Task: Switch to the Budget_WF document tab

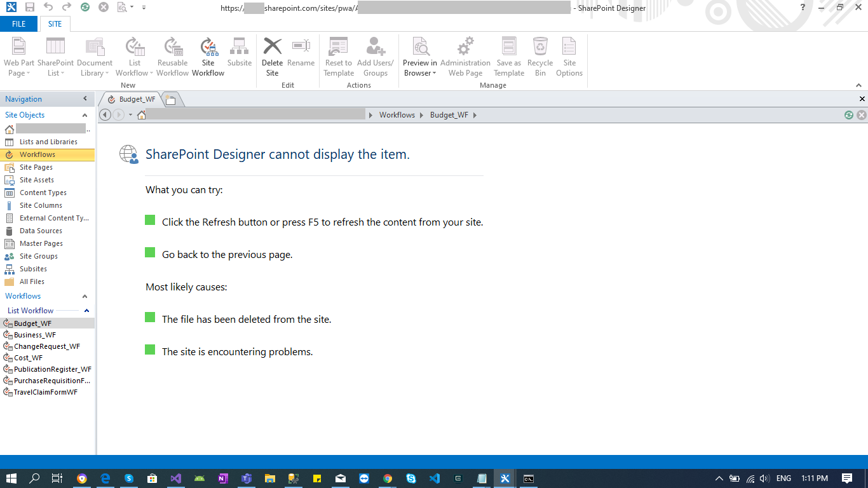Action: (x=132, y=99)
